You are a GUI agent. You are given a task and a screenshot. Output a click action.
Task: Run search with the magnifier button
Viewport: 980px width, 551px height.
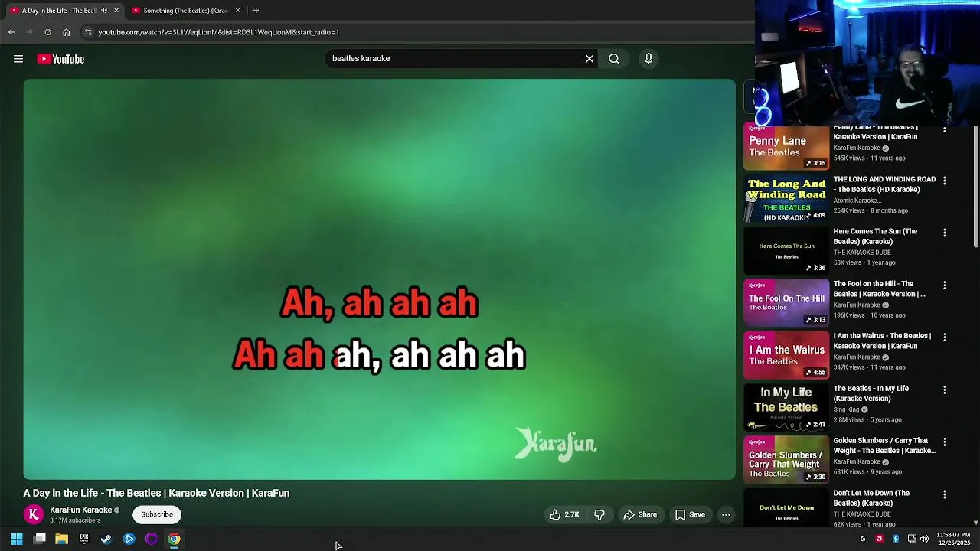click(x=614, y=59)
